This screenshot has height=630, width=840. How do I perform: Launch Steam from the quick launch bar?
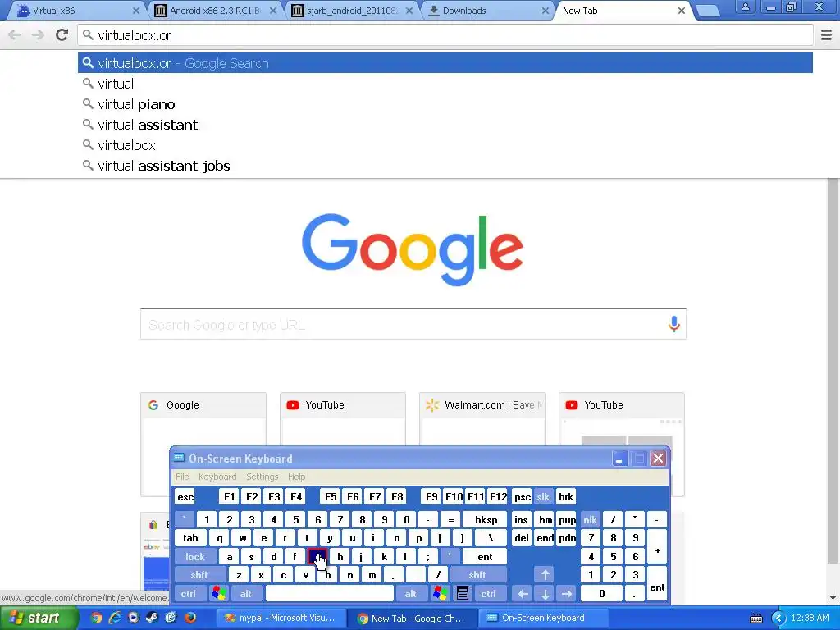tap(152, 618)
